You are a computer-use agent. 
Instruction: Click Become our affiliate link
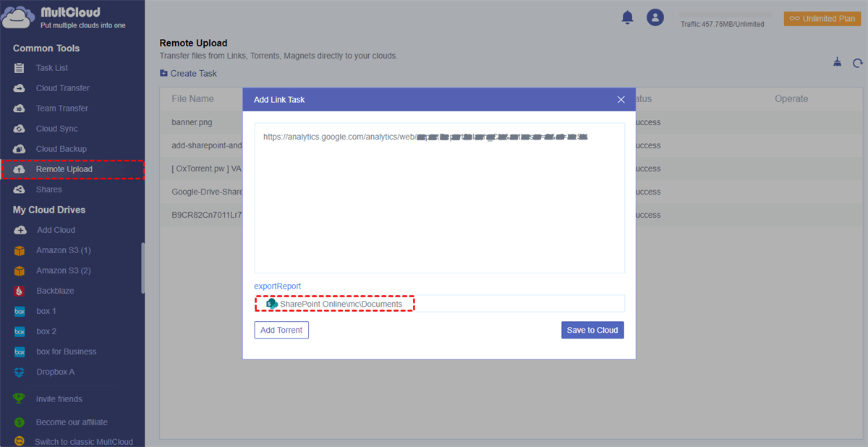[72, 422]
